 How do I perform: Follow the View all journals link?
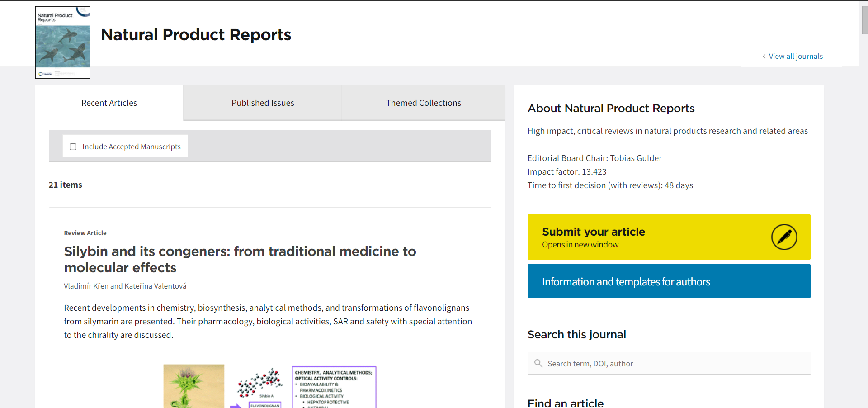796,56
